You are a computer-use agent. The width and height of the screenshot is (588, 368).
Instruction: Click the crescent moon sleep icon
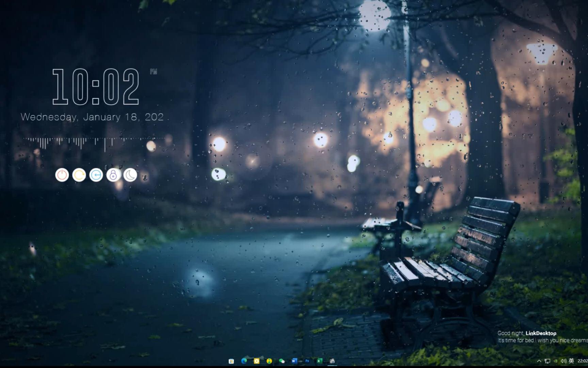tap(130, 175)
